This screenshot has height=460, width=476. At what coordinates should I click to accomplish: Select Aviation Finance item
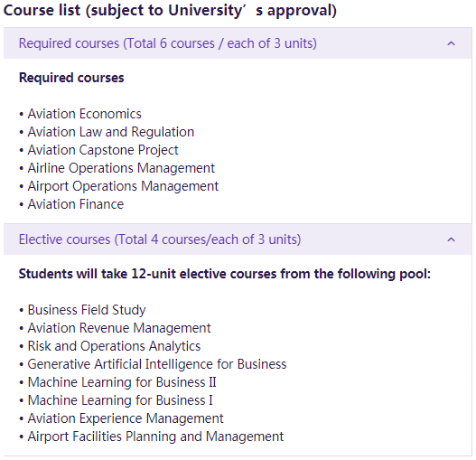coord(76,204)
